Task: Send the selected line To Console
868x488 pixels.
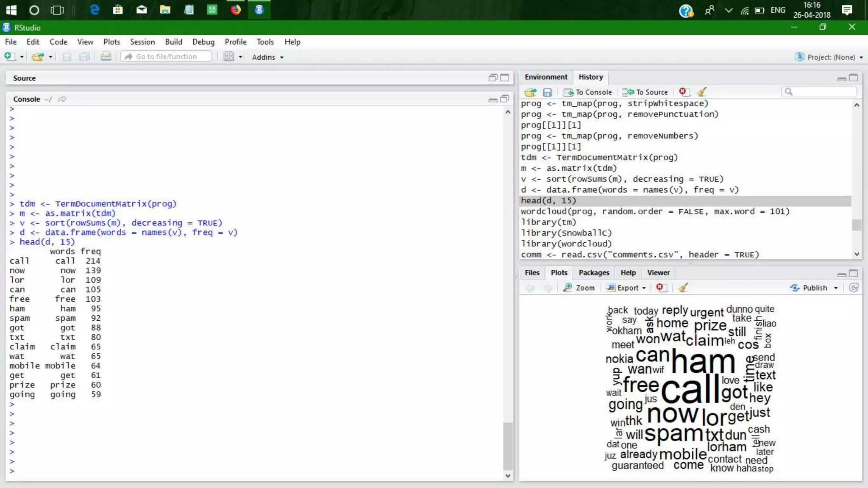Action: click(x=588, y=92)
